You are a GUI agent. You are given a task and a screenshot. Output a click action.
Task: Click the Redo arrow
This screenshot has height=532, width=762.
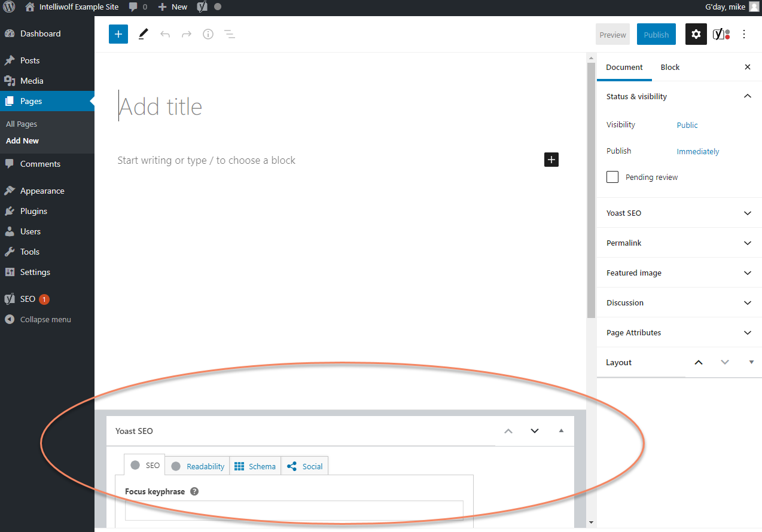(186, 34)
